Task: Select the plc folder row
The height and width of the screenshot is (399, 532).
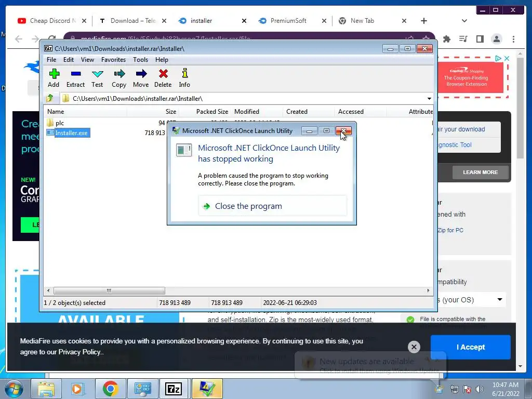Action: click(x=60, y=123)
